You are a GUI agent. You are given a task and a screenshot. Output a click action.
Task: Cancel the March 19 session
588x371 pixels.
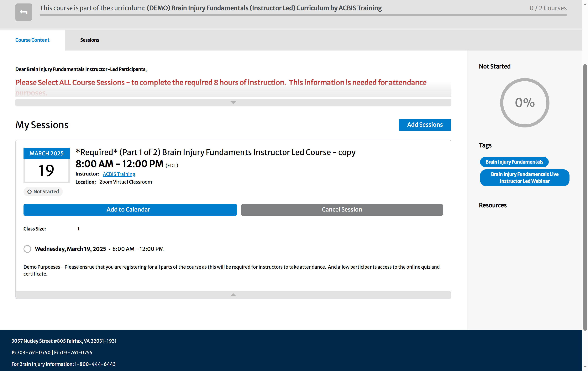click(x=342, y=210)
